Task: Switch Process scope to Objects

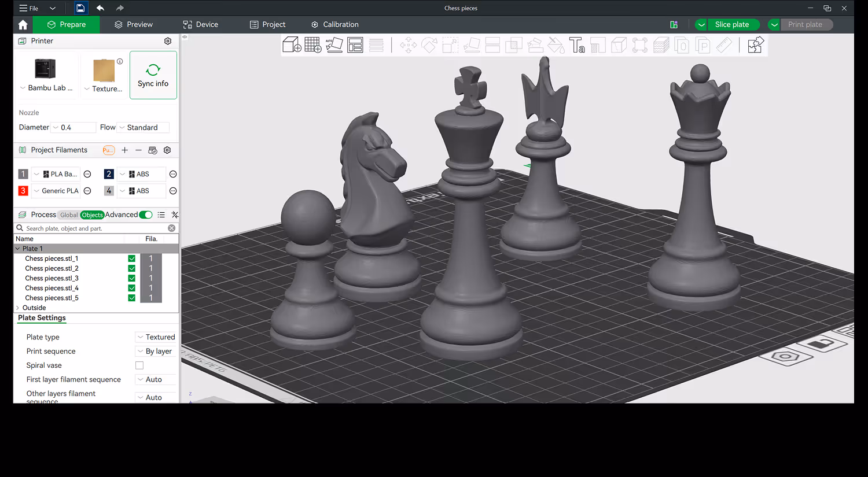Action: (92, 215)
